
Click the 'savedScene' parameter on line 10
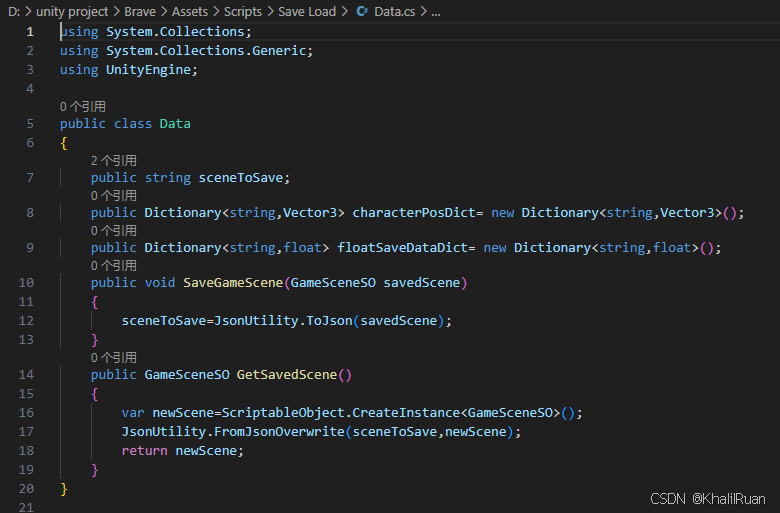click(422, 283)
